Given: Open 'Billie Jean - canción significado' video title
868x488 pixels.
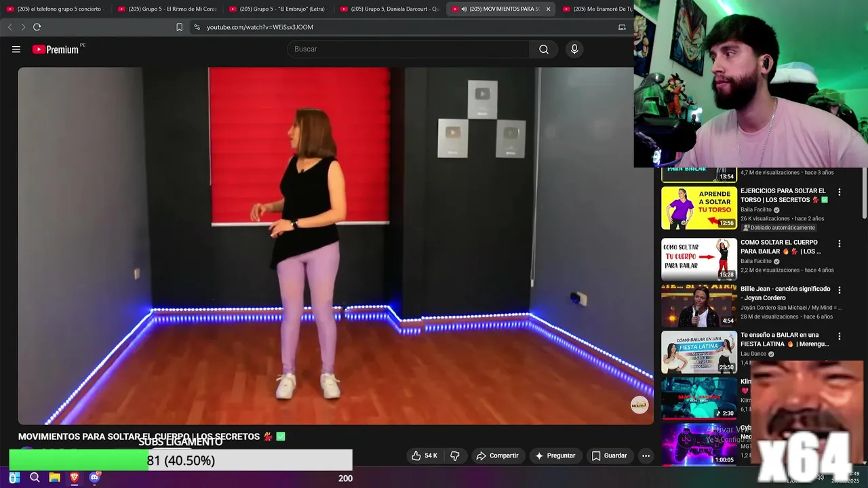Looking at the screenshot, I should click(x=785, y=293).
